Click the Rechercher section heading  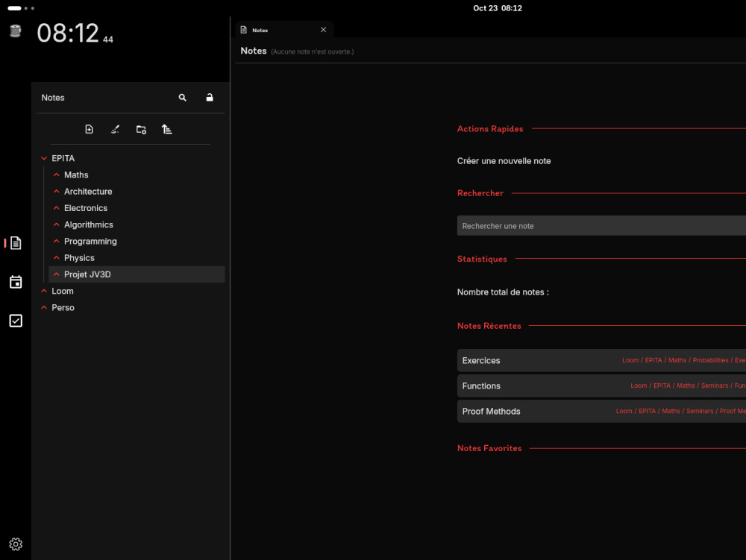pyautogui.click(x=480, y=193)
